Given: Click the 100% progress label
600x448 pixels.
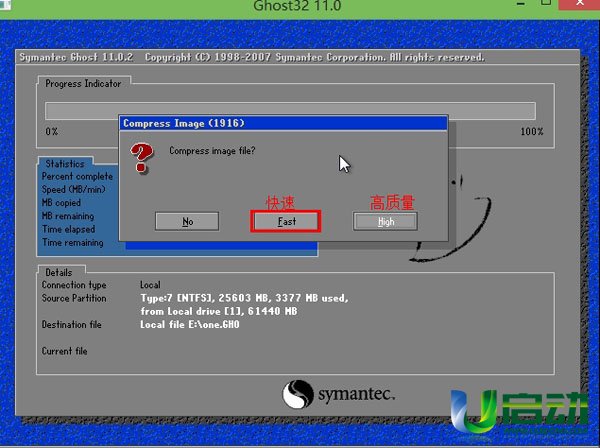Looking at the screenshot, I should point(532,132).
